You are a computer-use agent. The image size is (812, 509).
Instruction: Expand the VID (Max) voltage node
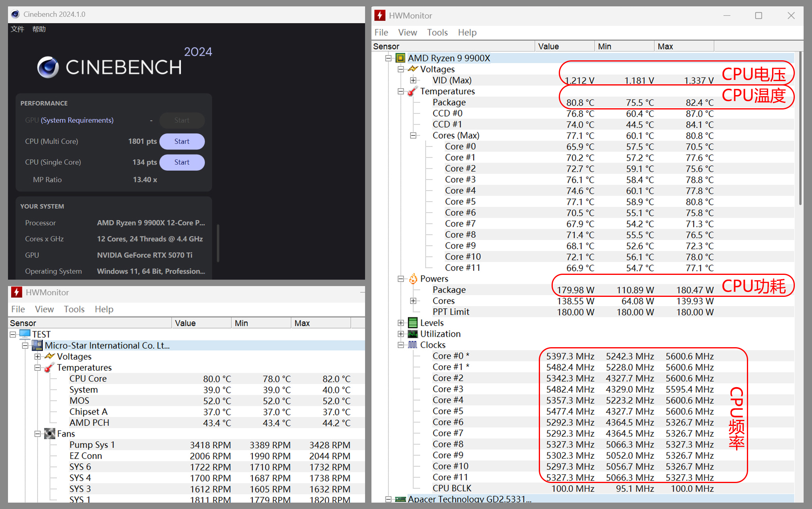pyautogui.click(x=413, y=80)
